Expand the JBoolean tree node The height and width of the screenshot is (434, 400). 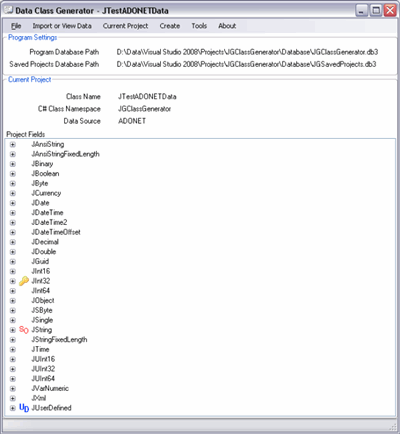click(13, 174)
